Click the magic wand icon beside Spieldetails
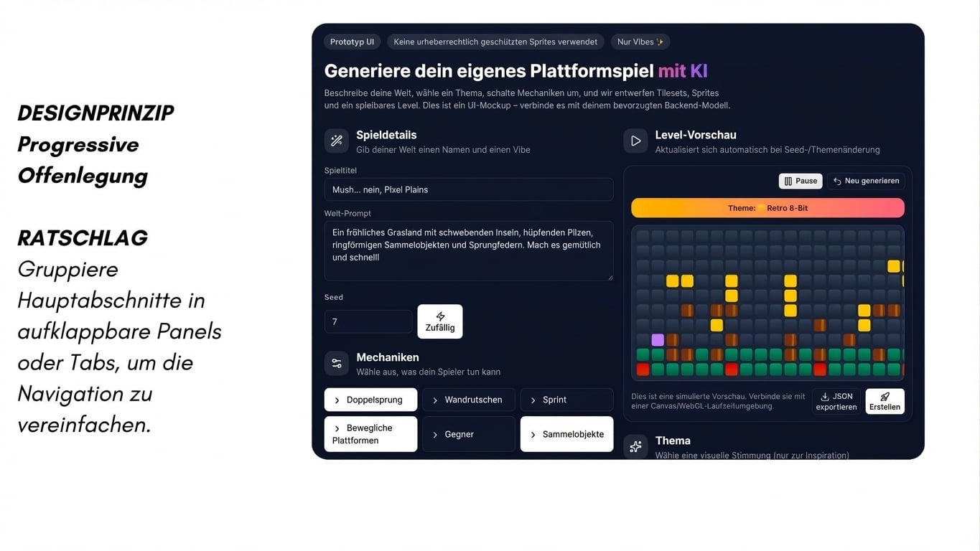 336,141
